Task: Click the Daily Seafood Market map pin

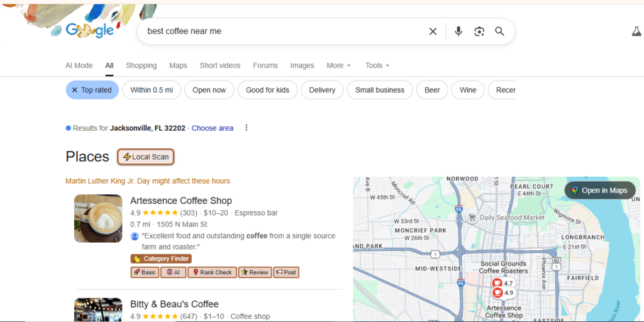Action: click(x=472, y=218)
